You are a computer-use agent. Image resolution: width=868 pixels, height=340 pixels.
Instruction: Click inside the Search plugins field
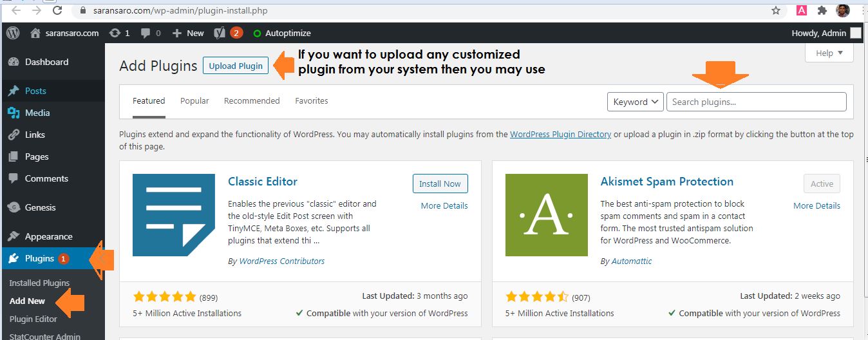pos(756,102)
